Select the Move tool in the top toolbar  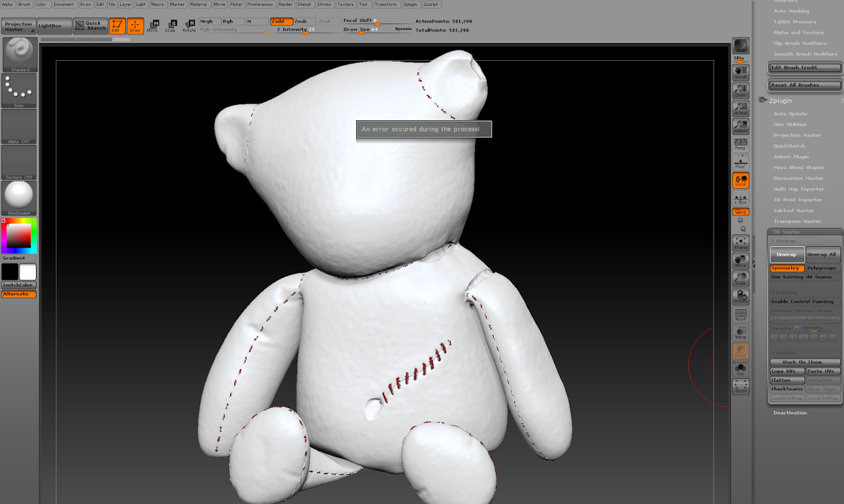click(154, 23)
